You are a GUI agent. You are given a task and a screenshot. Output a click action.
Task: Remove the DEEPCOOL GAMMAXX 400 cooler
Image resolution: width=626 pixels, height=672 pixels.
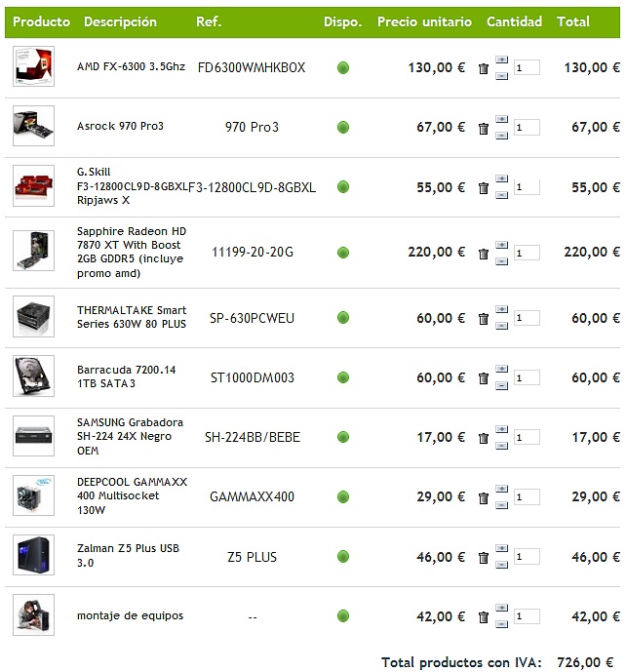point(484,498)
